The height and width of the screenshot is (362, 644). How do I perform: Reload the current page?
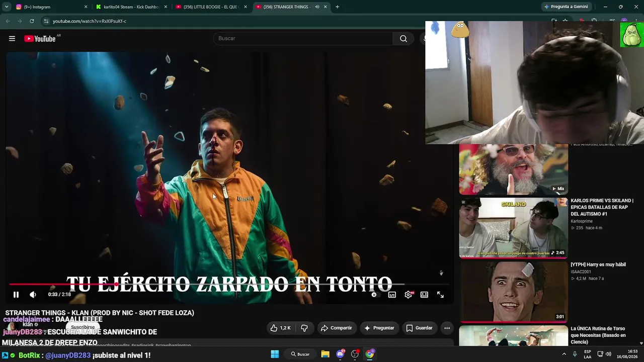coord(32,21)
